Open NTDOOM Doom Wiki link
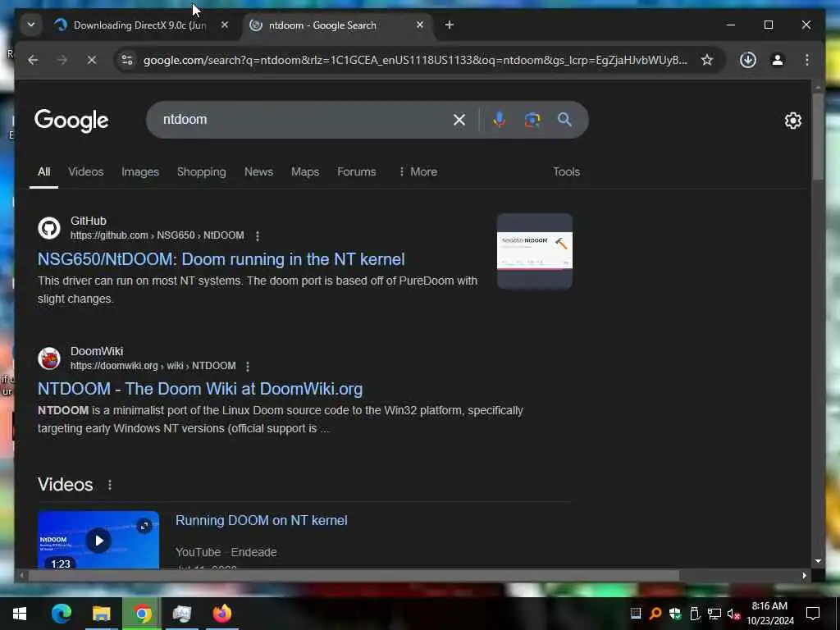 [x=200, y=389]
